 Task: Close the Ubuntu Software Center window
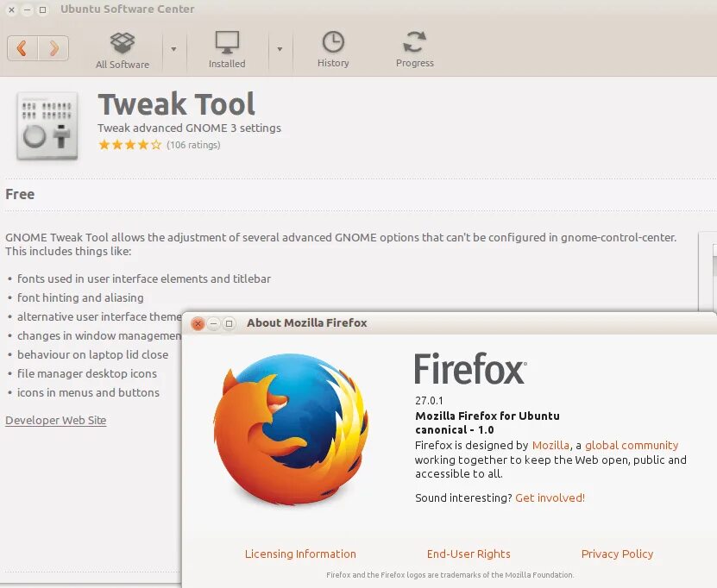tap(12, 9)
